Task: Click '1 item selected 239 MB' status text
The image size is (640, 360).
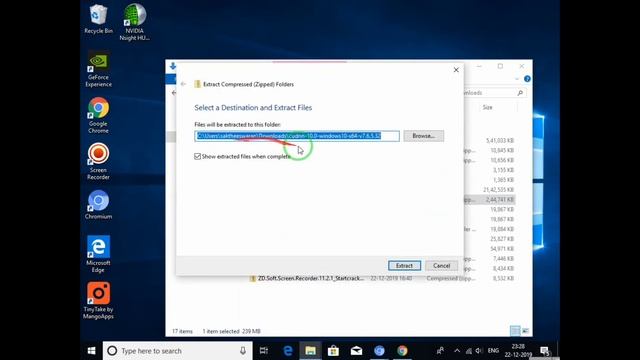Action: tap(231, 331)
